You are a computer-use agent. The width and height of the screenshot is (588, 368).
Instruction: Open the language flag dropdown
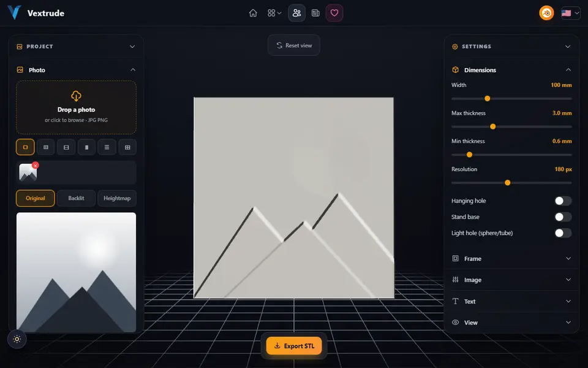(x=570, y=13)
